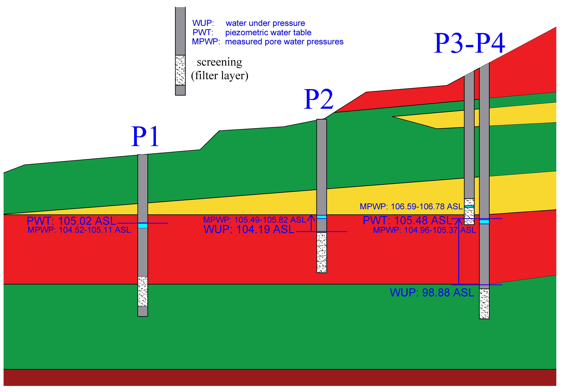562x392 pixels.
Task: Click the MPWP 105.49-105.82 ASL text
Action: (255, 220)
